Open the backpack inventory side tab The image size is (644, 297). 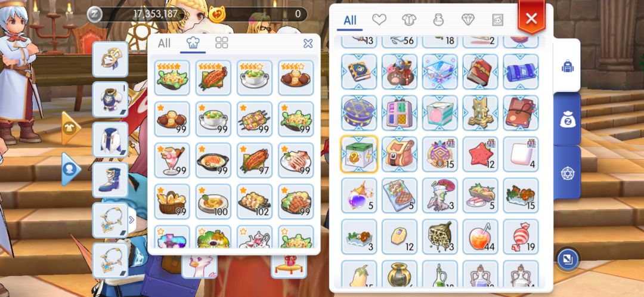(x=567, y=66)
